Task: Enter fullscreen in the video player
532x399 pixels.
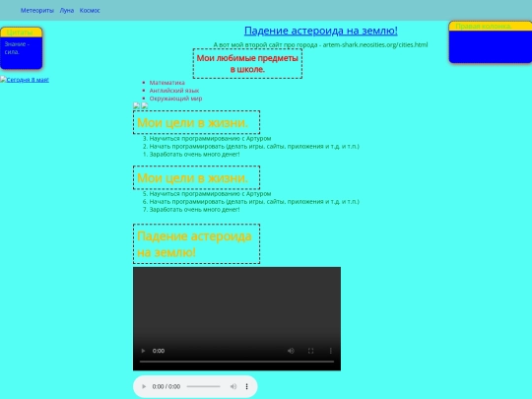Action: 310,351
